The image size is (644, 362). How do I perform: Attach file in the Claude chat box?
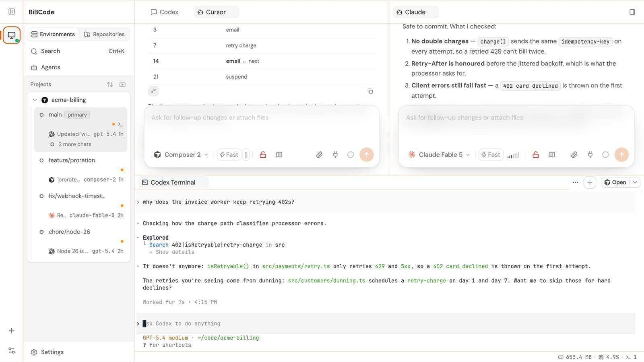point(574,154)
